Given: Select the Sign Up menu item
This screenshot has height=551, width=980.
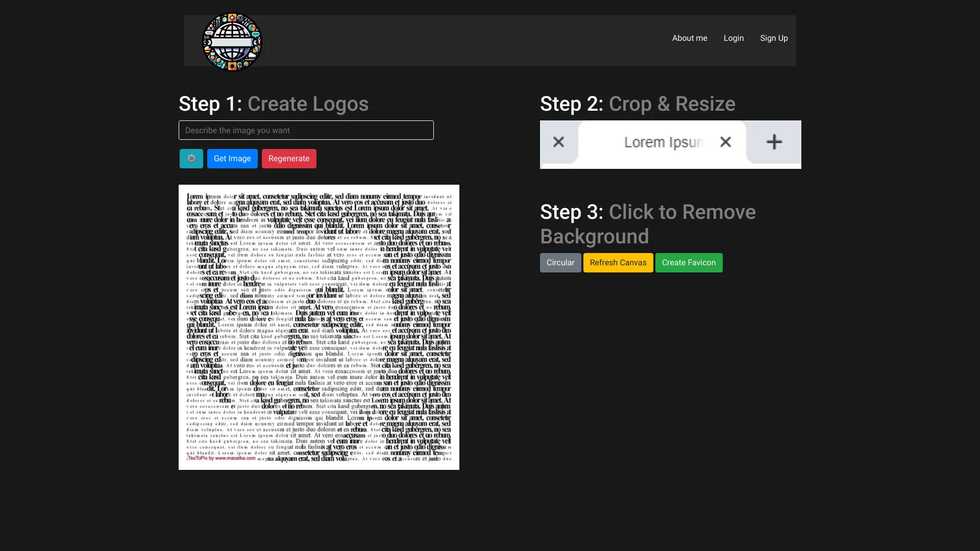Looking at the screenshot, I should click(x=773, y=38).
